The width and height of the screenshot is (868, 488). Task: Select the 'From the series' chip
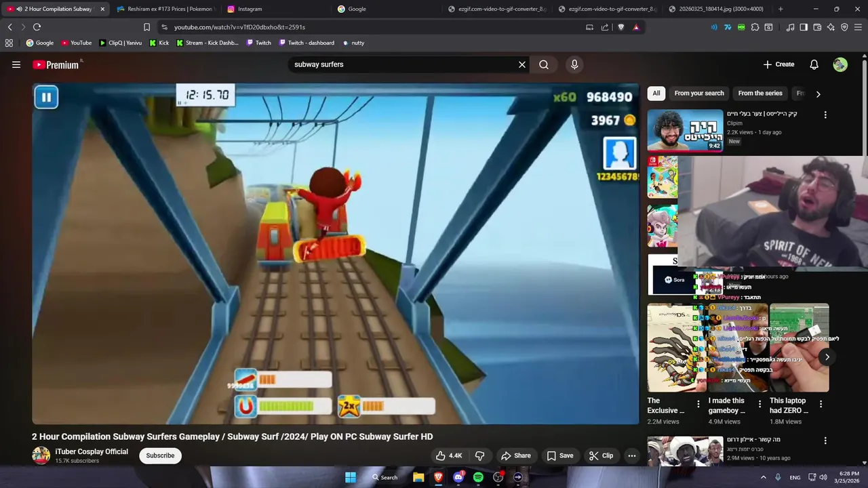pos(760,94)
